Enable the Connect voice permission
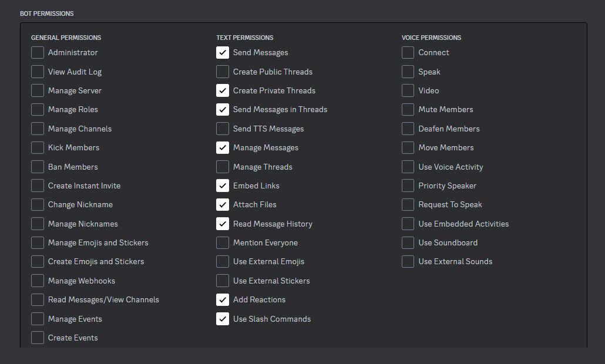 tap(408, 53)
